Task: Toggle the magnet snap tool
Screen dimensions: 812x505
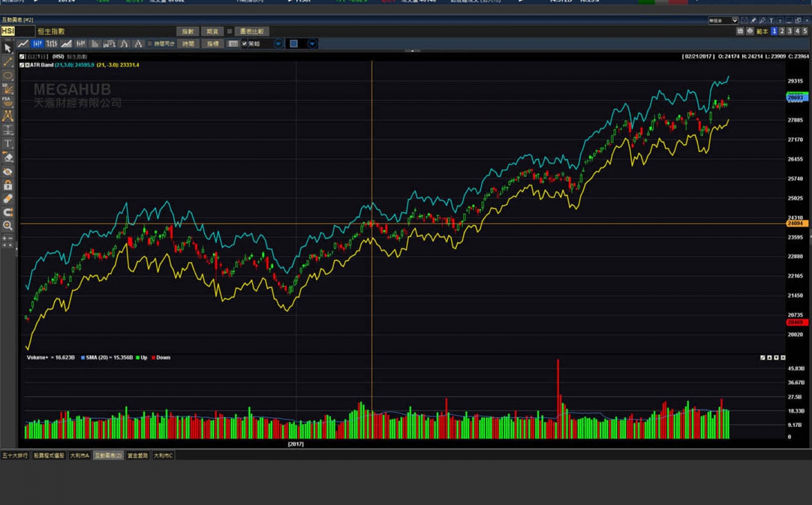Action: [x=8, y=212]
